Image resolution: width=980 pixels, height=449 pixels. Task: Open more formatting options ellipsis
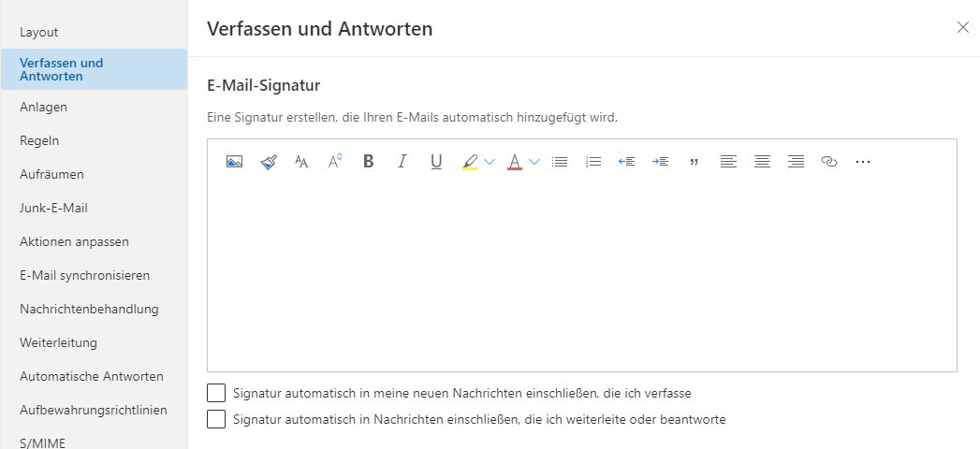[x=863, y=162]
